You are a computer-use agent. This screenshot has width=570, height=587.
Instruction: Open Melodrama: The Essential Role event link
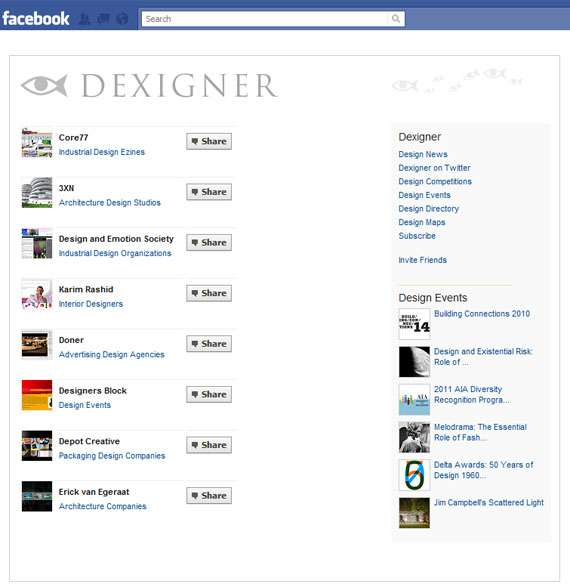pyautogui.click(x=480, y=432)
